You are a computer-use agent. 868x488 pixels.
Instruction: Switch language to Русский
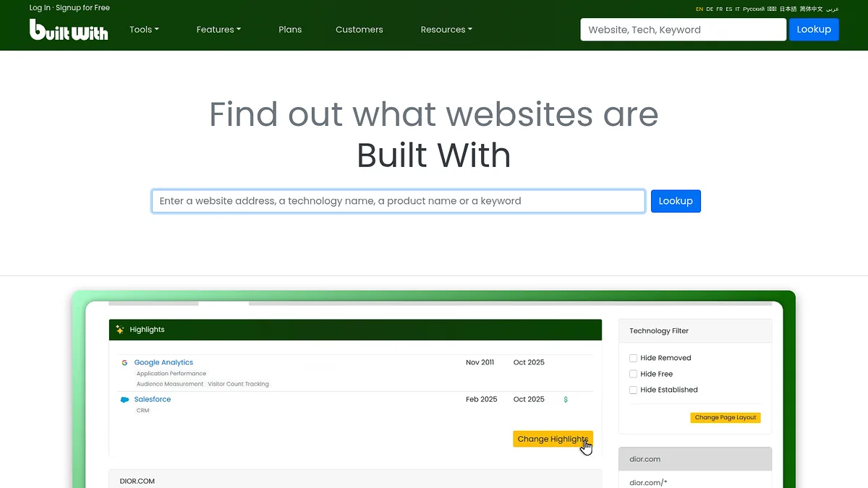coord(754,9)
